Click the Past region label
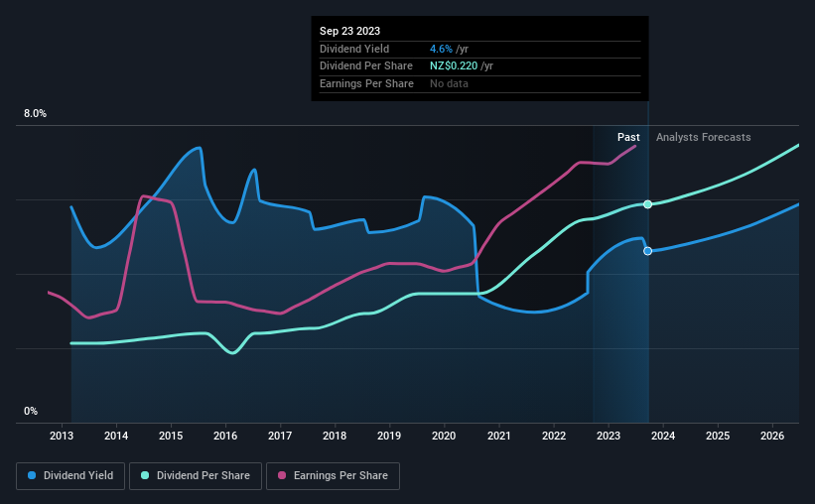 [628, 137]
